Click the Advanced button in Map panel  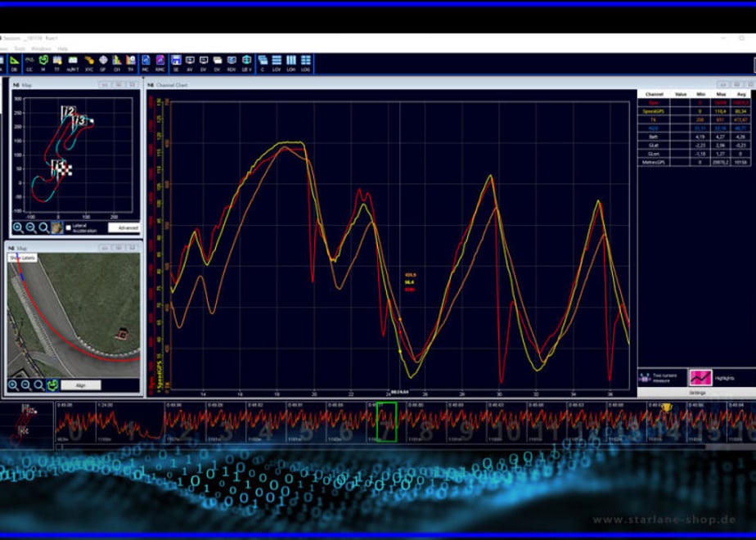124,227
